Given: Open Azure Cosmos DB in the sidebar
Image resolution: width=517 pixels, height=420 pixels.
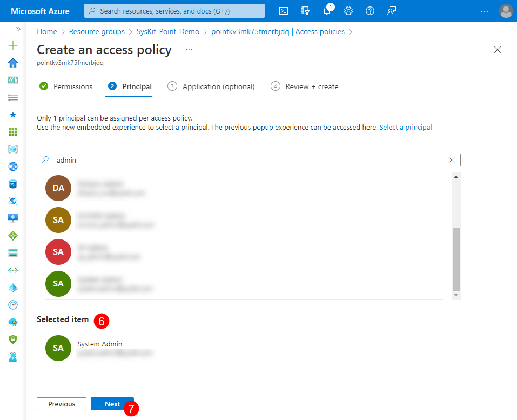Looking at the screenshot, I should (x=12, y=201).
